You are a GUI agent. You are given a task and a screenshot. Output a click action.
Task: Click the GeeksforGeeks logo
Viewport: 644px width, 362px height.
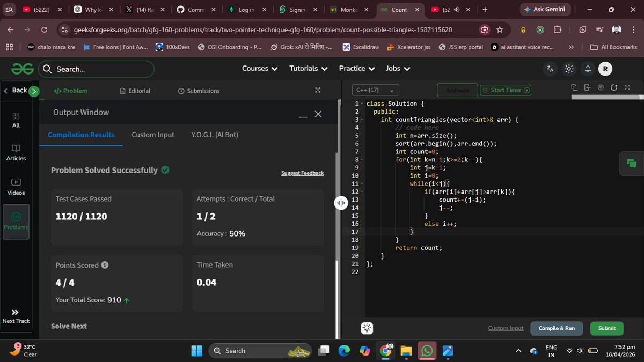tap(23, 69)
